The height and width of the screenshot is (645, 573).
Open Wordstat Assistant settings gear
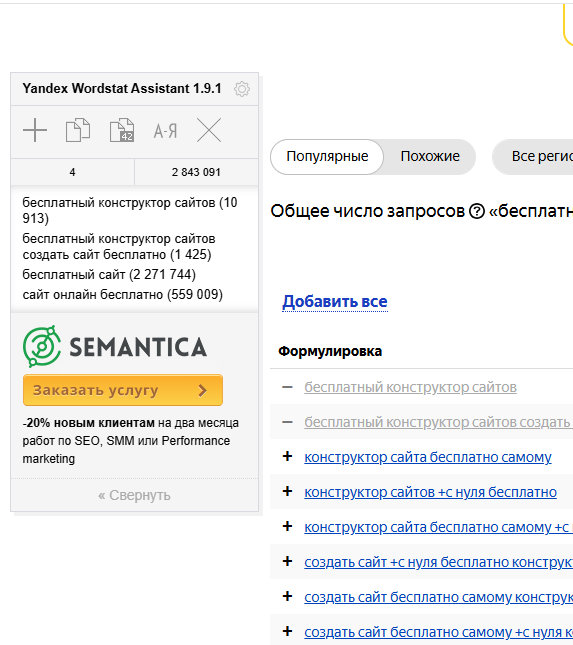(242, 89)
